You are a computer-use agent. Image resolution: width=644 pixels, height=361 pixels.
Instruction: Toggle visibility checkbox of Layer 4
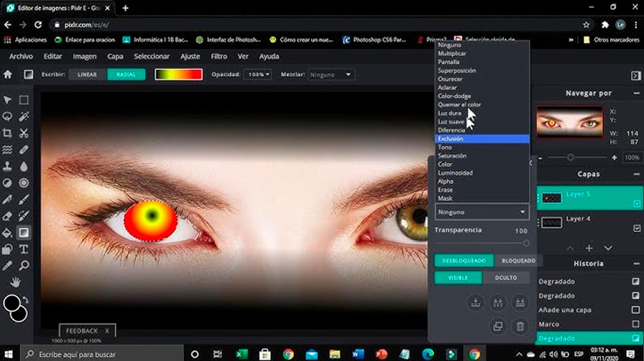pyautogui.click(x=637, y=227)
